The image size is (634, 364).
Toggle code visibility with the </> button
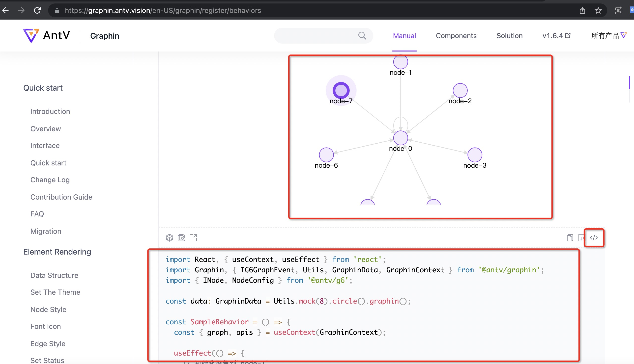(594, 238)
